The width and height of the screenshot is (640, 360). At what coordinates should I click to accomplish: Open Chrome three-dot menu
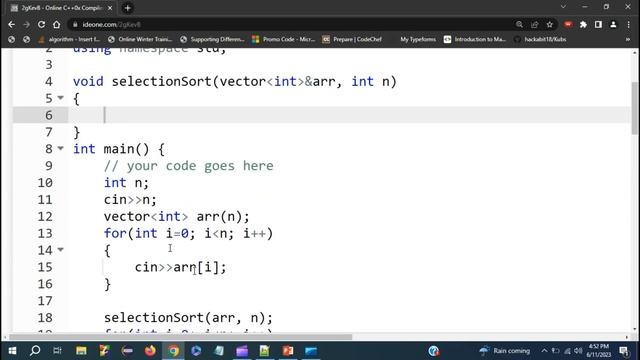(629, 24)
